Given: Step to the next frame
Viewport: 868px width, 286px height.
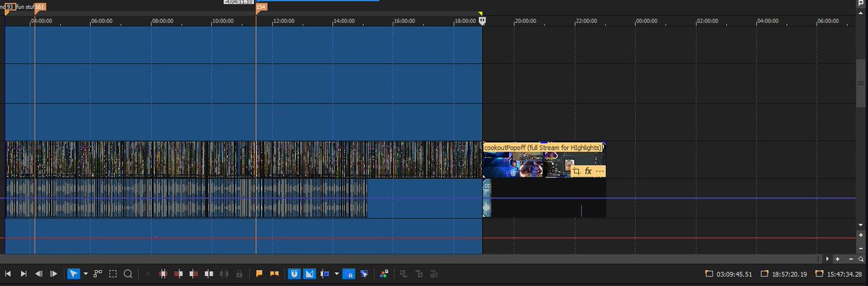Looking at the screenshot, I should 54,274.
